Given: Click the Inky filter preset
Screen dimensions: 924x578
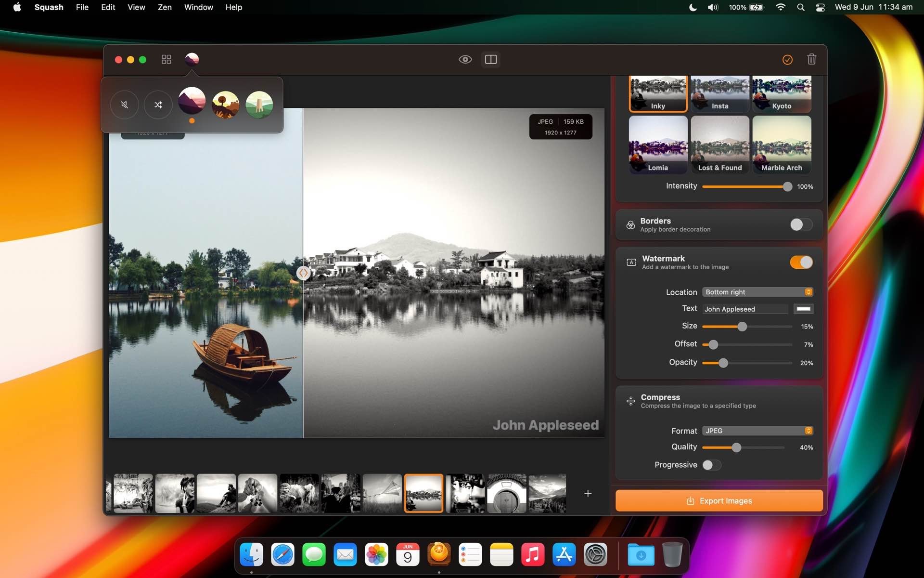Looking at the screenshot, I should click(x=657, y=92).
